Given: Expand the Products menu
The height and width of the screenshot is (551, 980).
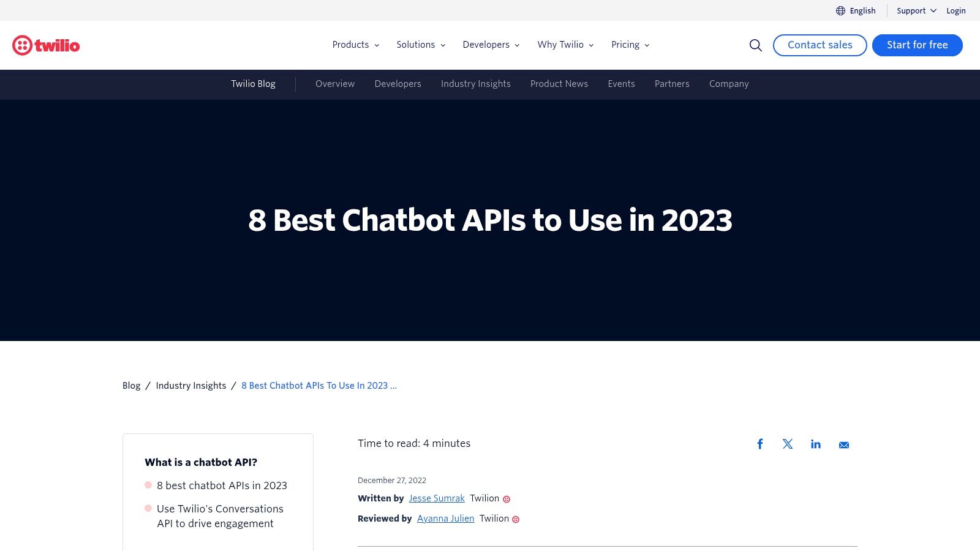Looking at the screenshot, I should pos(356,45).
